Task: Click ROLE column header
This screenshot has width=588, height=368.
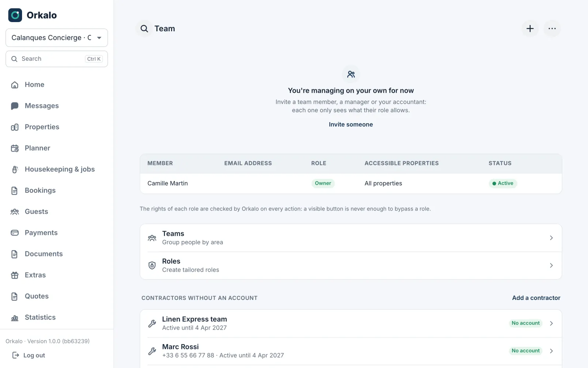Action: 319,163
